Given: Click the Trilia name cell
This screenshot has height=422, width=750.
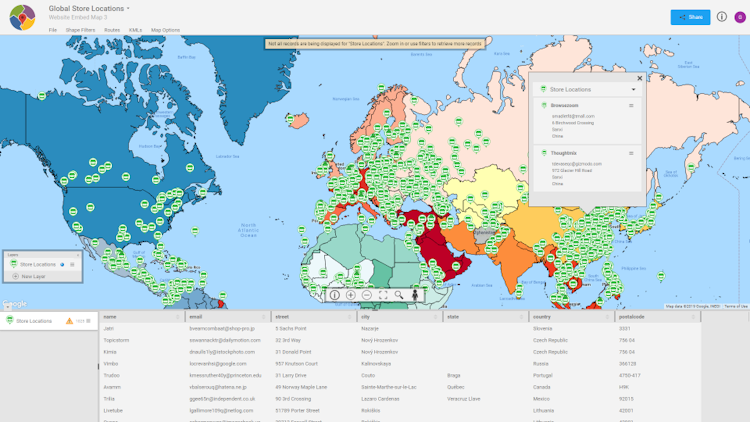Looking at the screenshot, I should (x=109, y=399).
